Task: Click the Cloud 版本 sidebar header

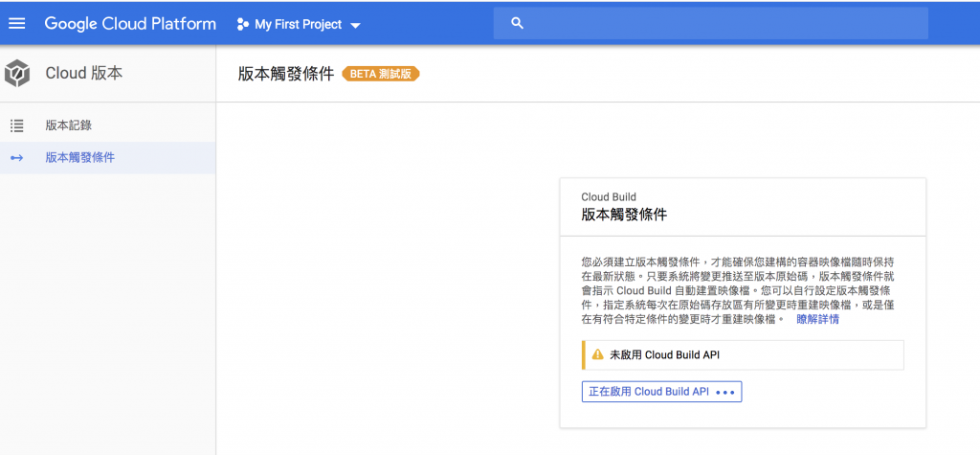Action: [x=84, y=73]
